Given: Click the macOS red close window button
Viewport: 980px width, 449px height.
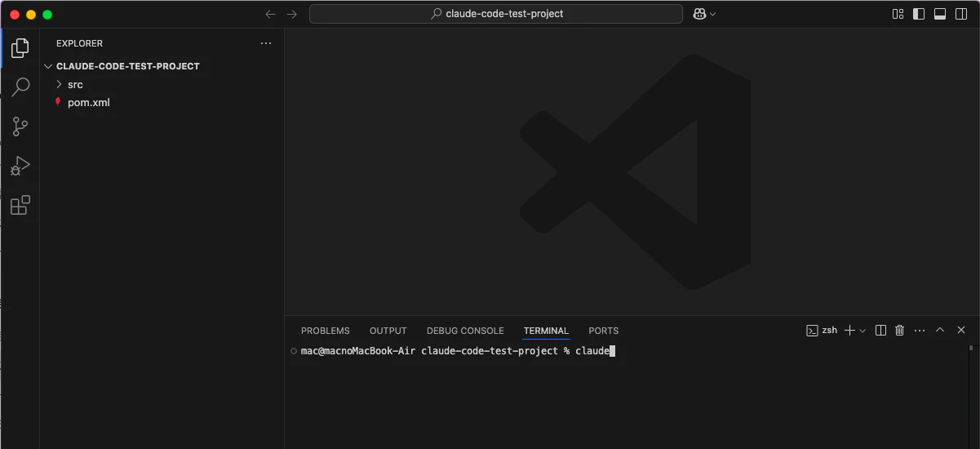Looking at the screenshot, I should point(15,14).
